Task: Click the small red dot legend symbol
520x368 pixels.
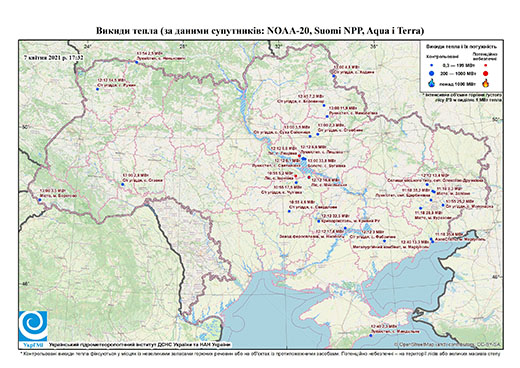Action: (485, 65)
